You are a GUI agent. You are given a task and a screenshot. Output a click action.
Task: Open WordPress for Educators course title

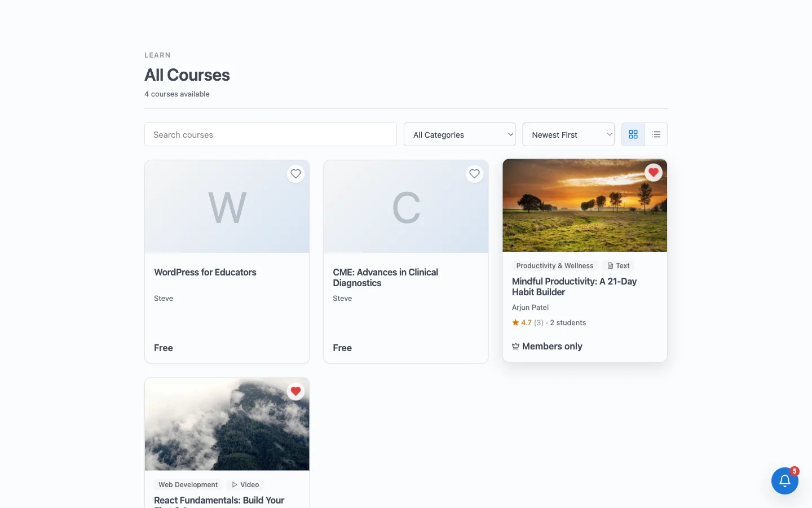click(205, 272)
